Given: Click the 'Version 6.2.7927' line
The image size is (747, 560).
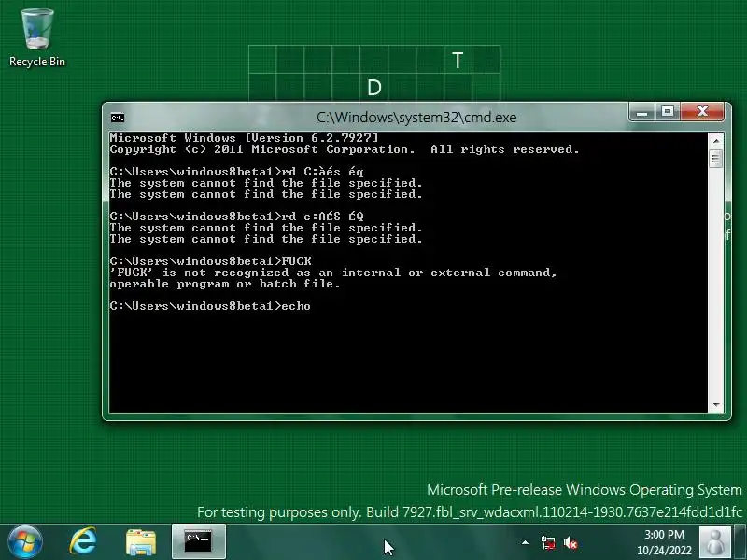Looking at the screenshot, I should coord(245,138).
